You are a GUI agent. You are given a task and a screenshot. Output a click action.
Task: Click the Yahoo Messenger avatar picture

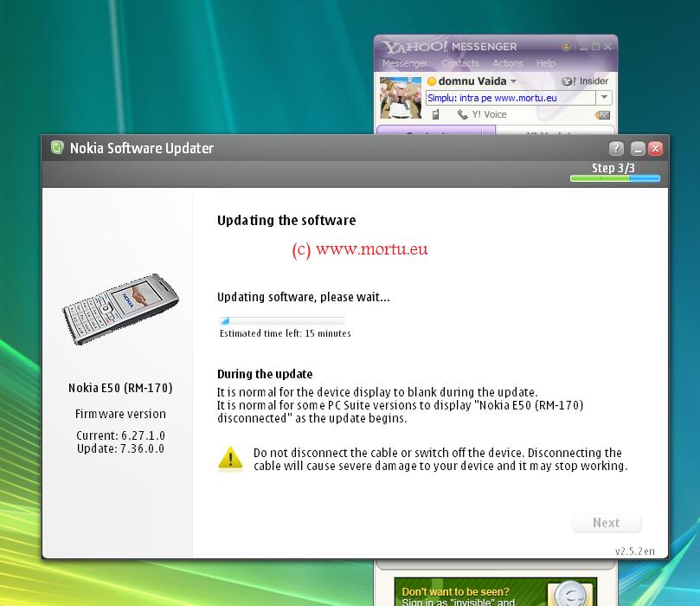coord(401,97)
